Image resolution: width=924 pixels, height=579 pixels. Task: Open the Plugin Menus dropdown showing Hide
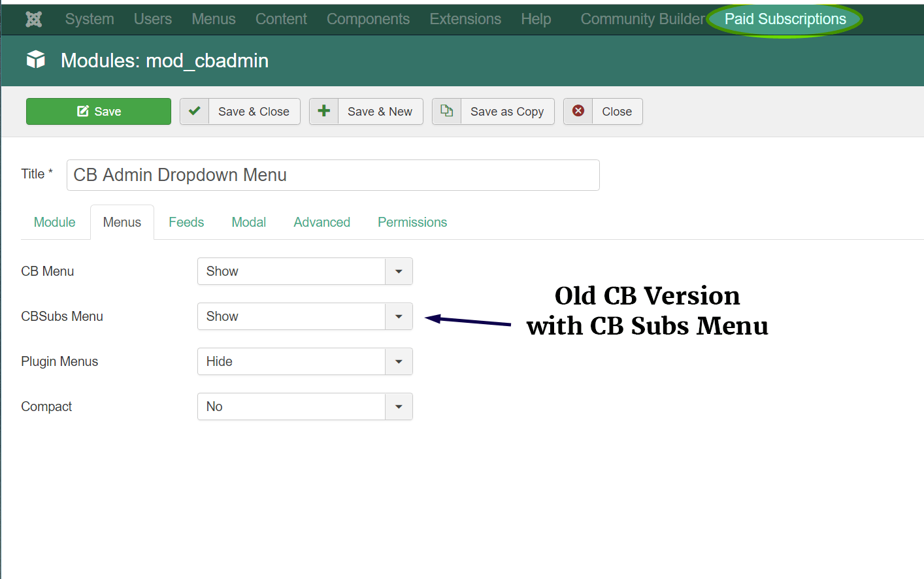point(305,361)
